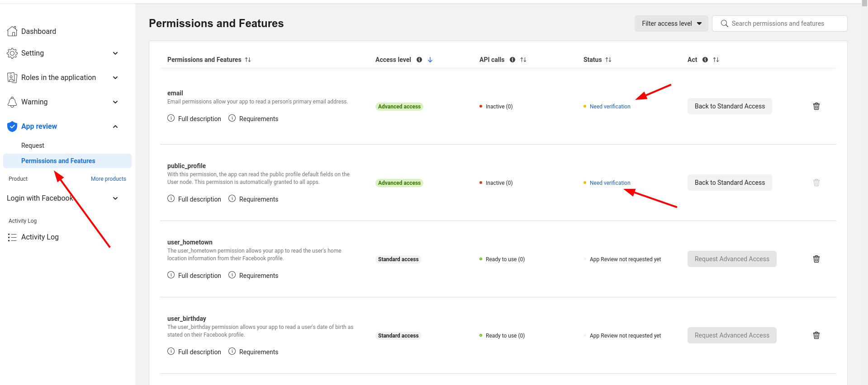
Task: Sort the Permissions and Features column
Action: pyautogui.click(x=248, y=60)
